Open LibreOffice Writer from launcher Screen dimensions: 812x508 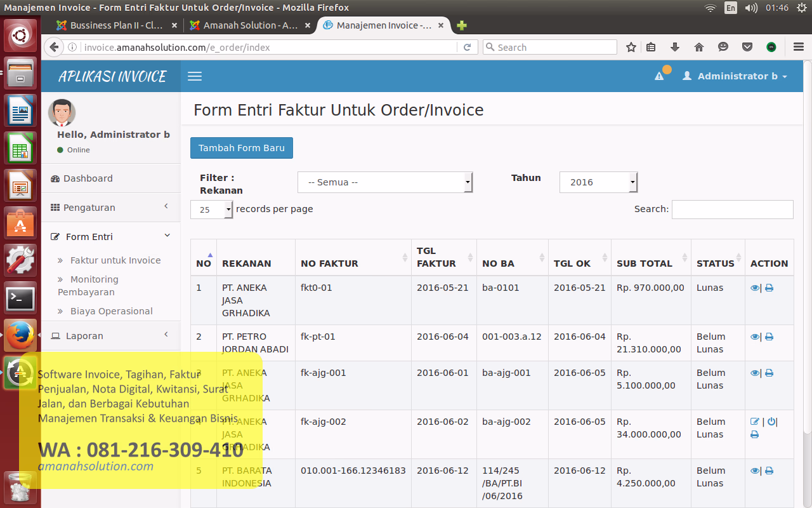(20, 110)
